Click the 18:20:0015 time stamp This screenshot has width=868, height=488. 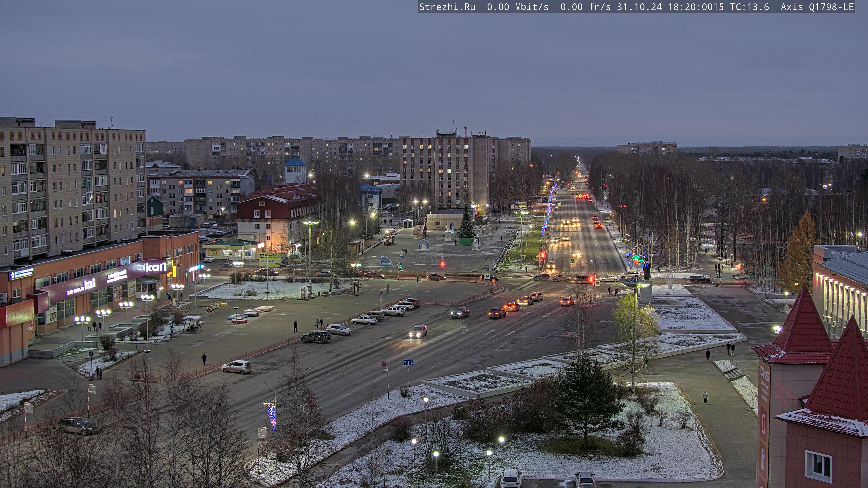coord(696,7)
